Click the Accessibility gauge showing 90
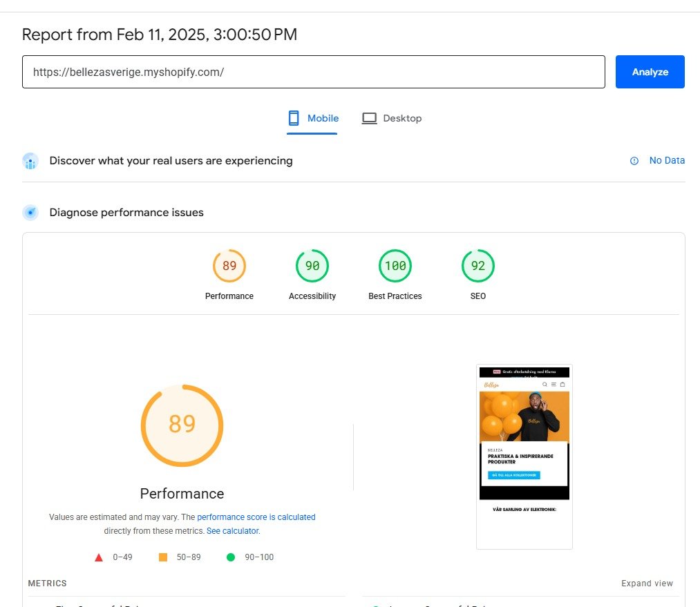Screen dimensions: 700x607 (312, 265)
